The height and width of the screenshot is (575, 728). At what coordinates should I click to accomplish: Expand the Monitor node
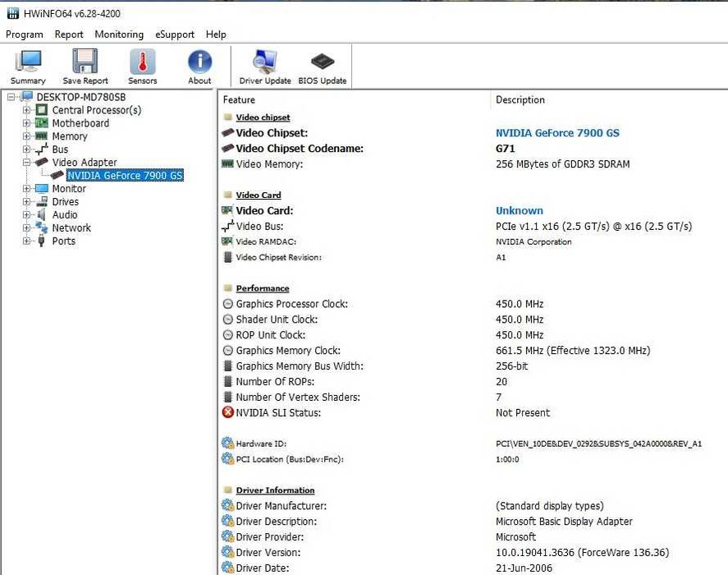(26, 189)
